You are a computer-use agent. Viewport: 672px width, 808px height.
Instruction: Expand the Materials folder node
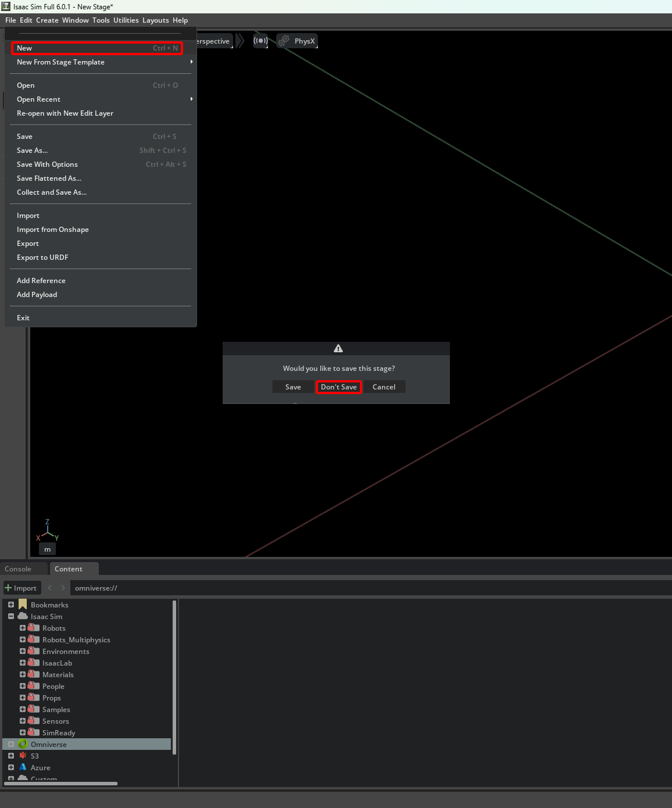23,674
